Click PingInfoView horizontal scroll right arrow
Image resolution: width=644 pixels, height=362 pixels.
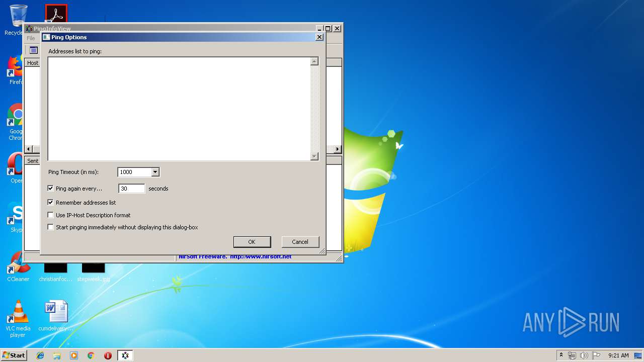[338, 149]
